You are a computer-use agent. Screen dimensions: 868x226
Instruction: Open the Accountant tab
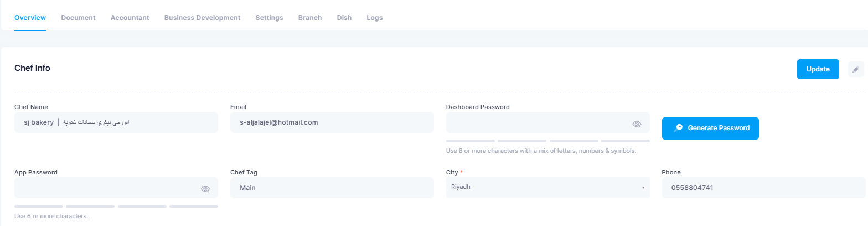[130, 18]
